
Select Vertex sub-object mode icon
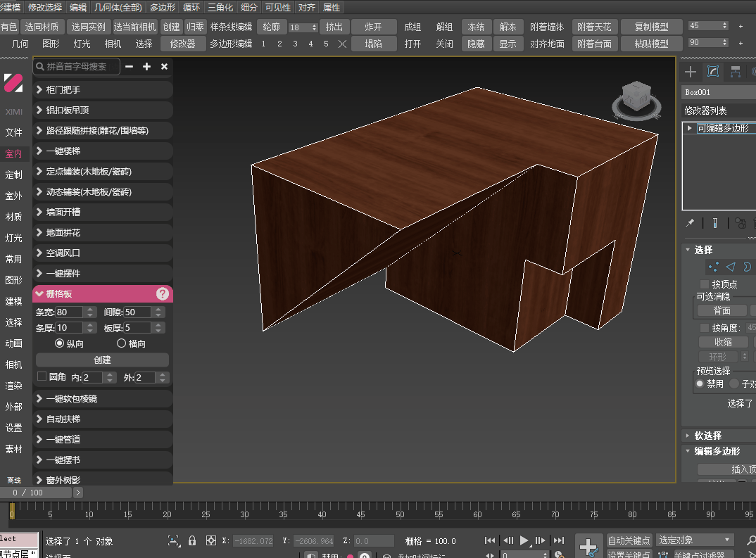714,267
